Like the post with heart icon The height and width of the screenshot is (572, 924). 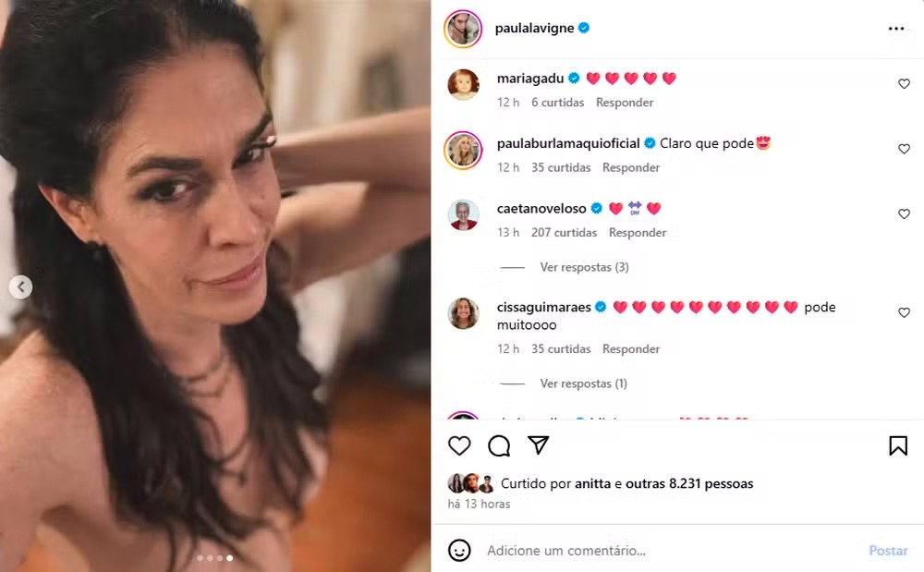[459, 446]
